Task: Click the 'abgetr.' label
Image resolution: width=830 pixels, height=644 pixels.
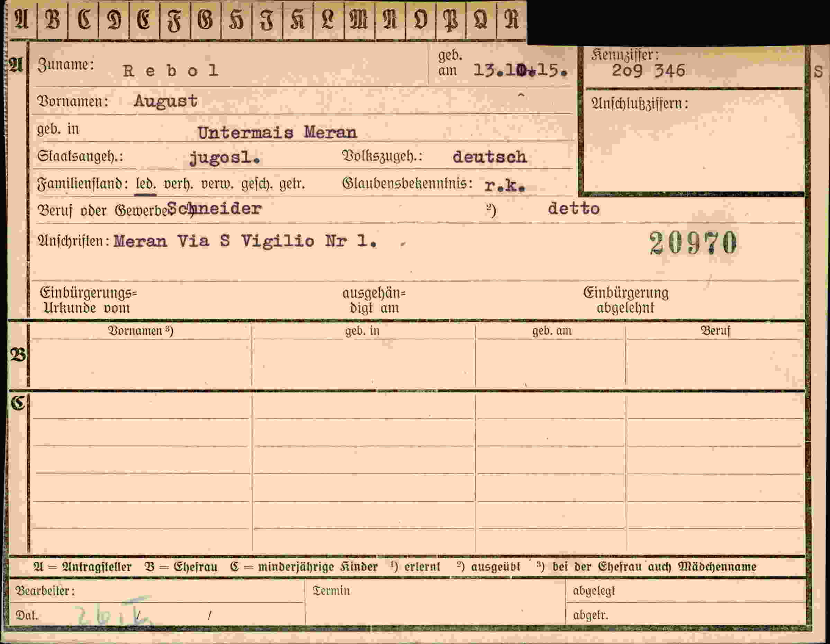Action: pos(590,615)
